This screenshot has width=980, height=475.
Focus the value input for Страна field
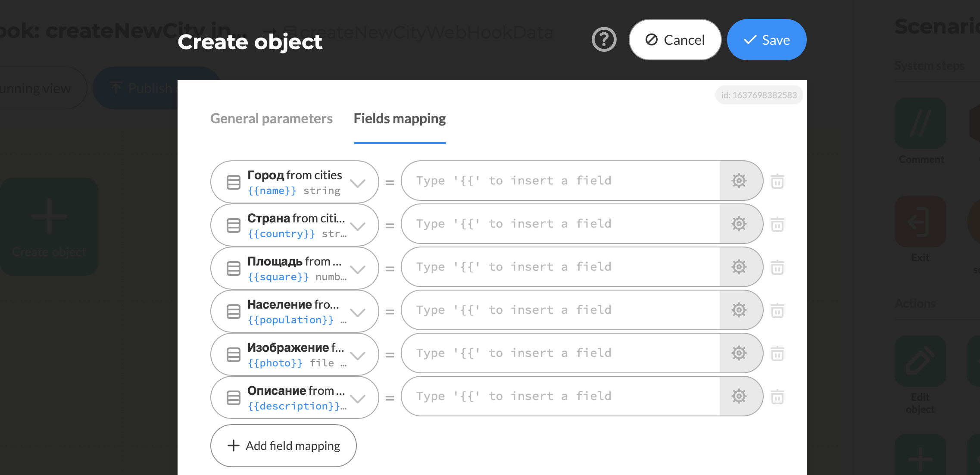click(560, 224)
